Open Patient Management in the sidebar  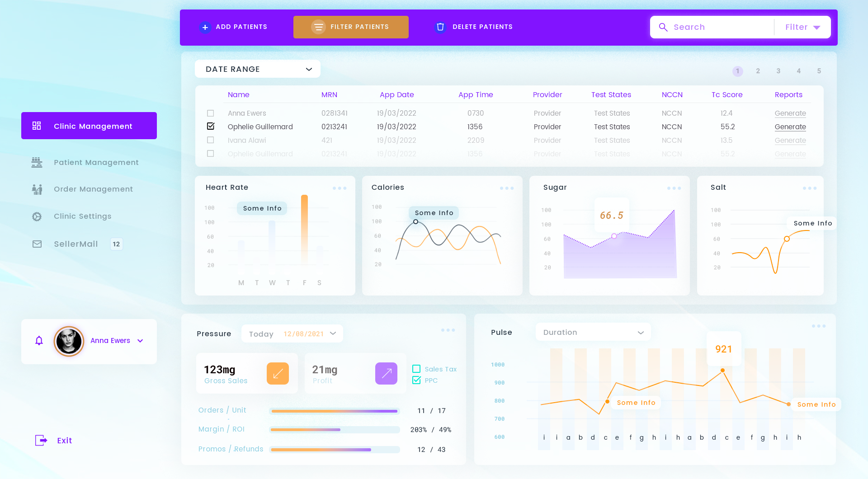[96, 162]
